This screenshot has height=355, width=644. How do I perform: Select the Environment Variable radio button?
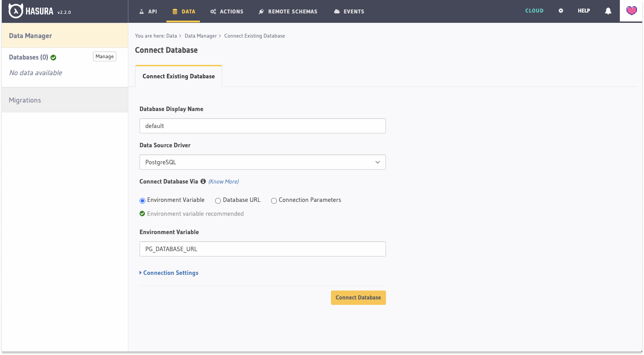pyautogui.click(x=142, y=201)
